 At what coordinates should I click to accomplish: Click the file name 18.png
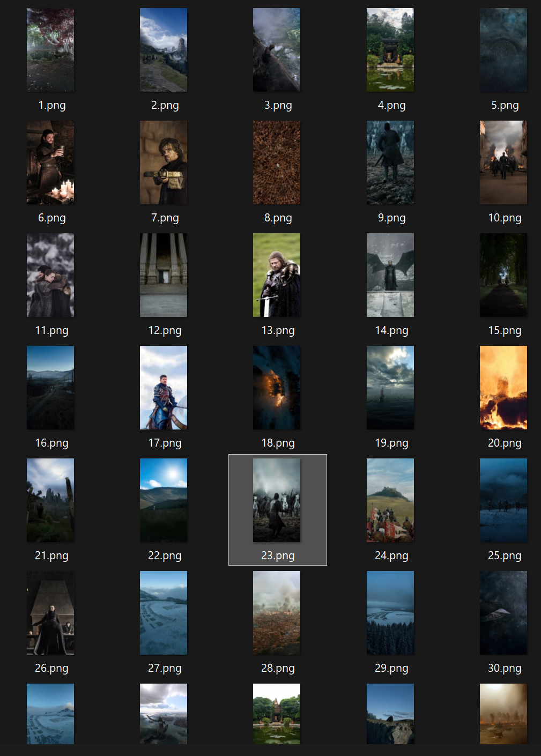click(x=278, y=443)
